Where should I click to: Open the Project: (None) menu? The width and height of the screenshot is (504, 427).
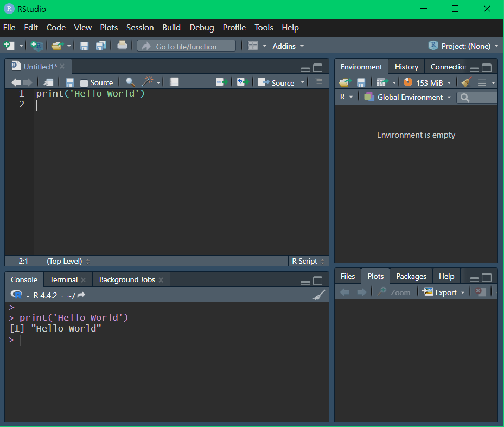[463, 46]
